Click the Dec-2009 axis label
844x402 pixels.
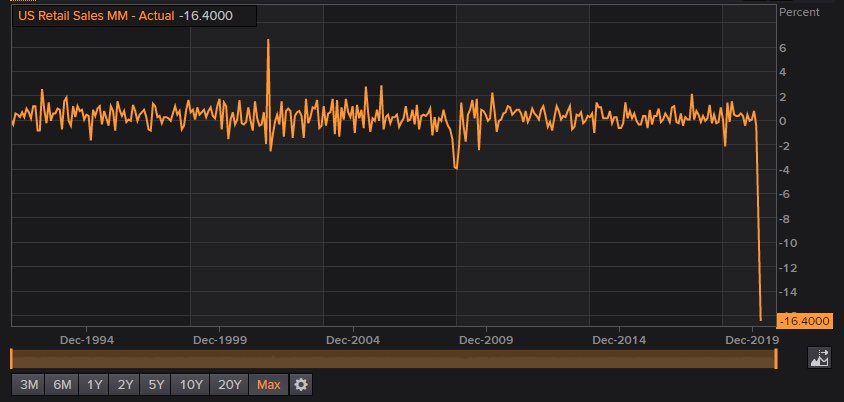(486, 340)
